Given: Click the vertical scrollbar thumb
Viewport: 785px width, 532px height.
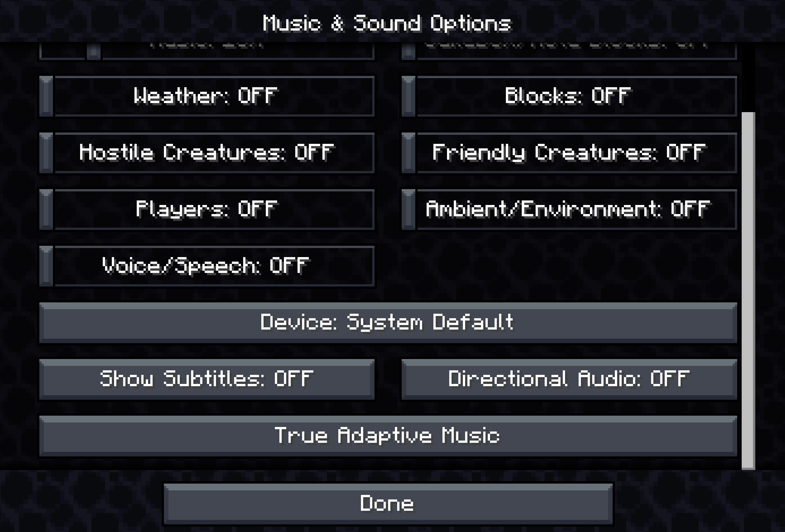Looking at the screenshot, I should pyautogui.click(x=748, y=290).
